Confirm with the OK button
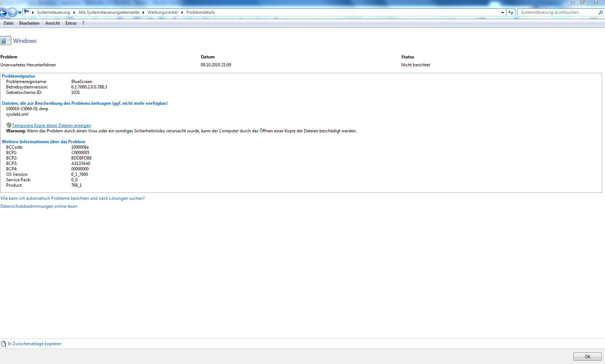Screen dimensions: 605x364 point(588,356)
